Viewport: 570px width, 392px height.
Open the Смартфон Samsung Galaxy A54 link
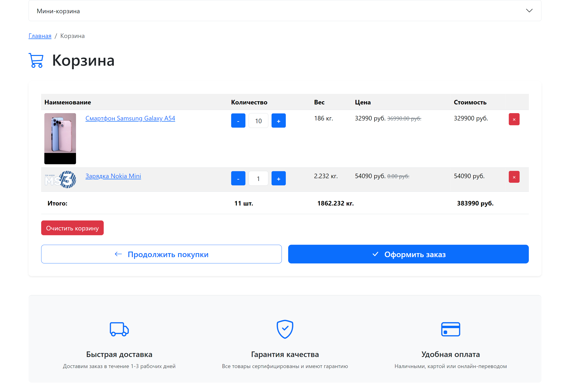click(x=130, y=118)
